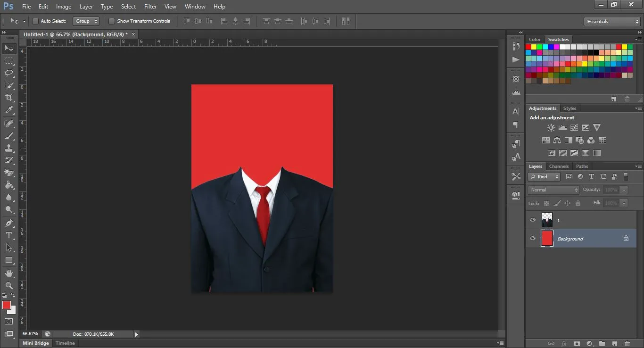The height and width of the screenshot is (348, 644).
Task: Select the Move tool
Action: click(x=8, y=48)
